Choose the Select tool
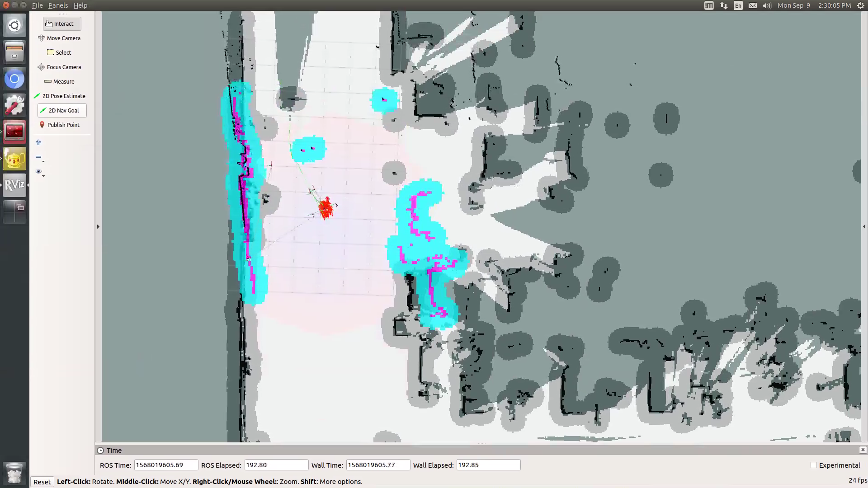 [59, 52]
